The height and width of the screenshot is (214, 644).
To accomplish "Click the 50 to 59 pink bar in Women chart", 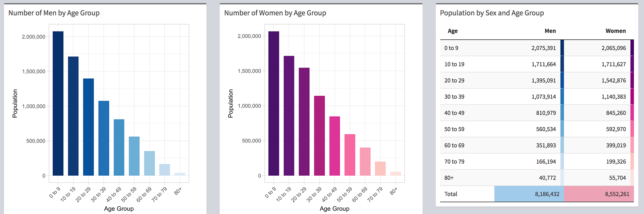I will pyautogui.click(x=350, y=155).
